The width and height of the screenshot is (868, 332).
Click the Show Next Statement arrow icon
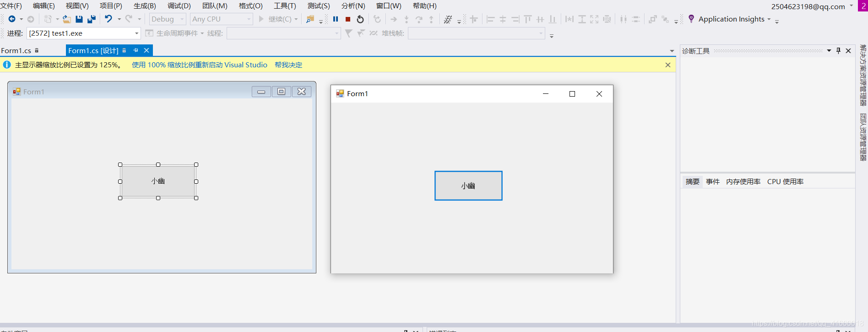394,19
